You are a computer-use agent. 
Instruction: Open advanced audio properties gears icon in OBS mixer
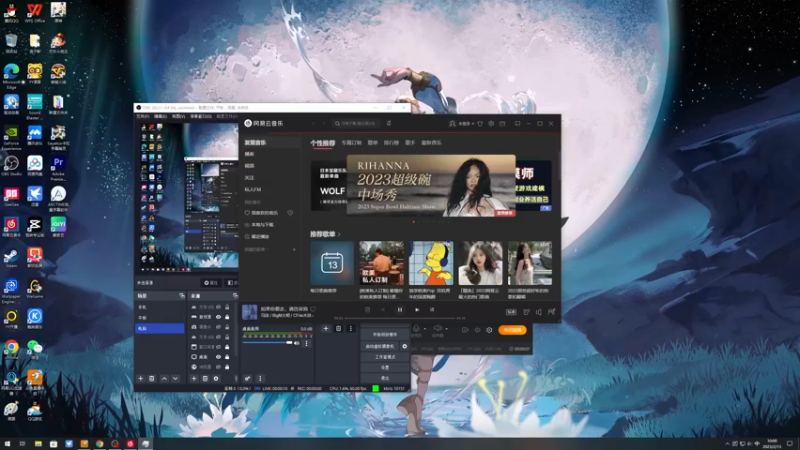(x=247, y=379)
